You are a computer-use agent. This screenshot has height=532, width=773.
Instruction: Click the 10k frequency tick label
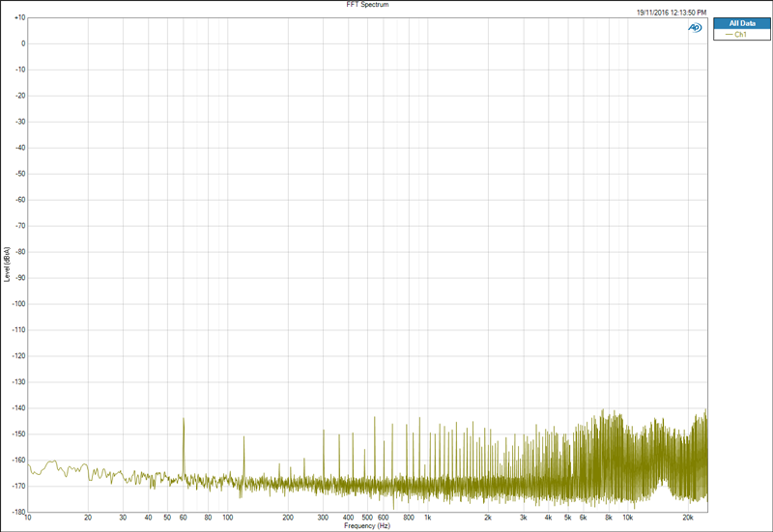click(627, 518)
